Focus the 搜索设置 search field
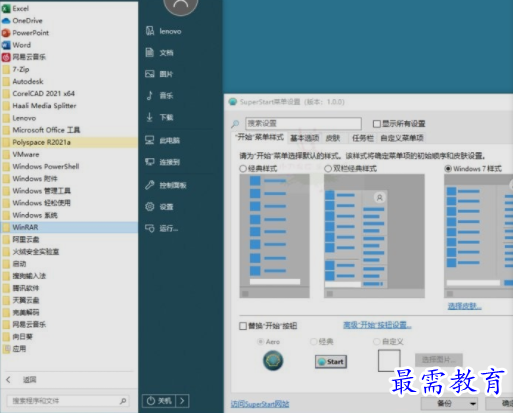 pyautogui.click(x=303, y=123)
